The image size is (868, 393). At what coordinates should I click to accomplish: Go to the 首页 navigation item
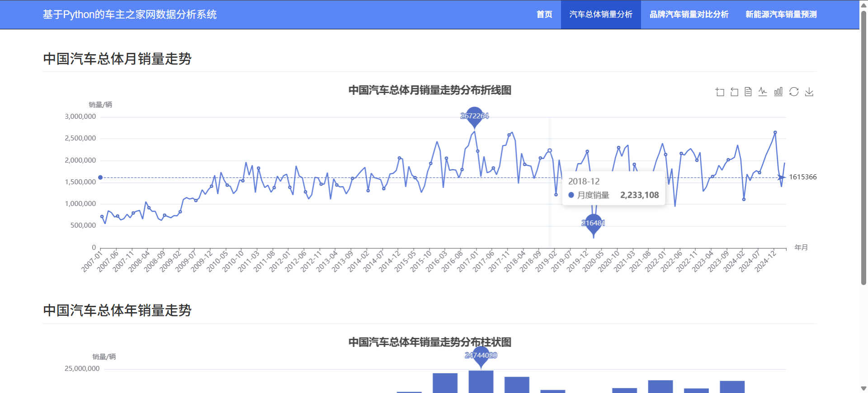[x=544, y=14]
